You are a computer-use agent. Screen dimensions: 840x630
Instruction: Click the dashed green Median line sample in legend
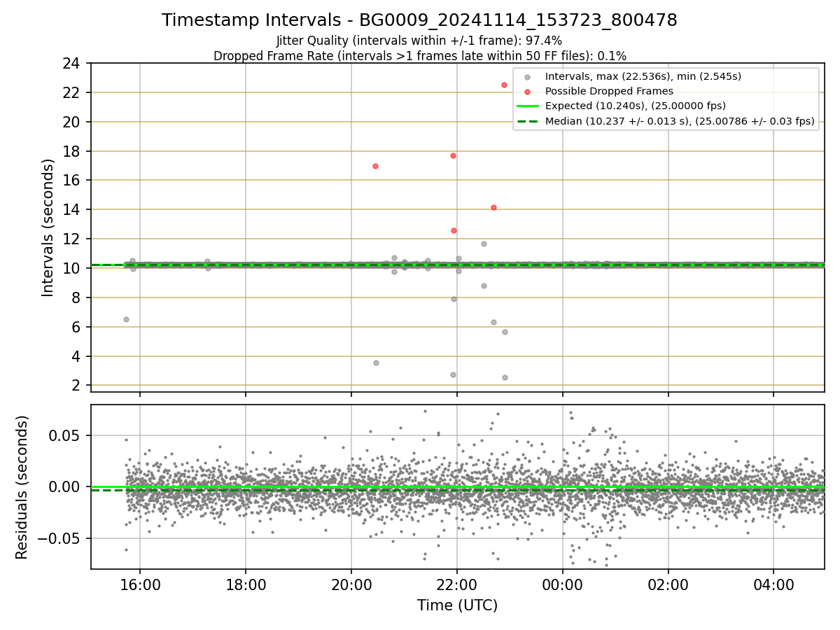pyautogui.click(x=528, y=121)
